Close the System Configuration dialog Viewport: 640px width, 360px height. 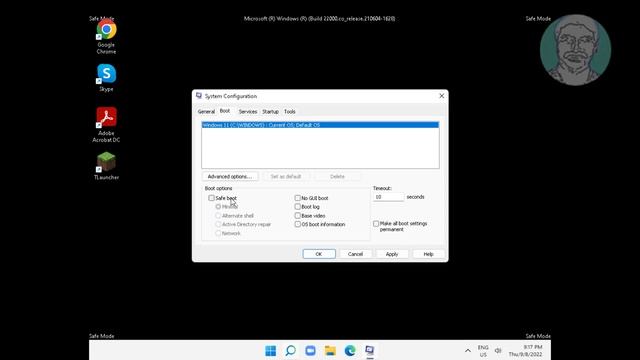[442, 96]
